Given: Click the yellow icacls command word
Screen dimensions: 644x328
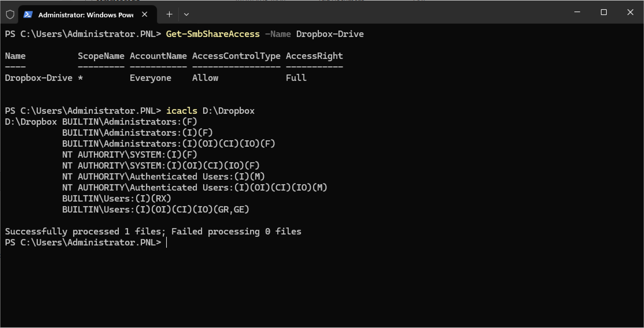Looking at the screenshot, I should (x=182, y=111).
